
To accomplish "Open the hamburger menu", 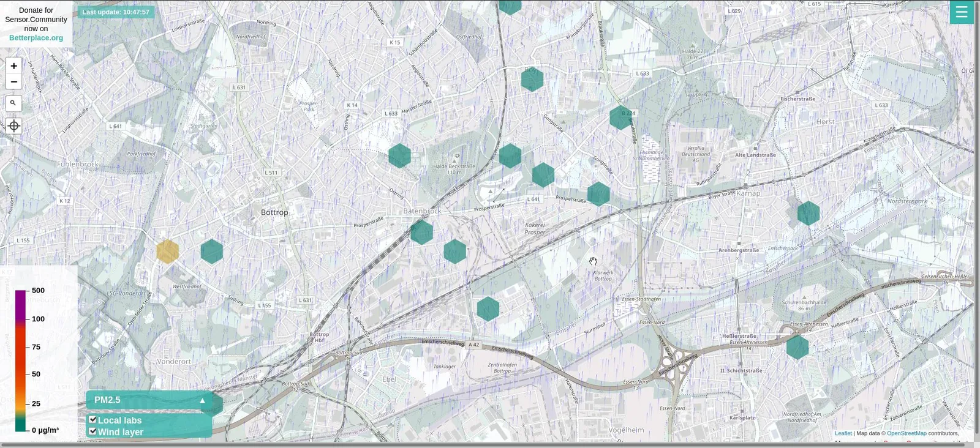I will 962,12.
